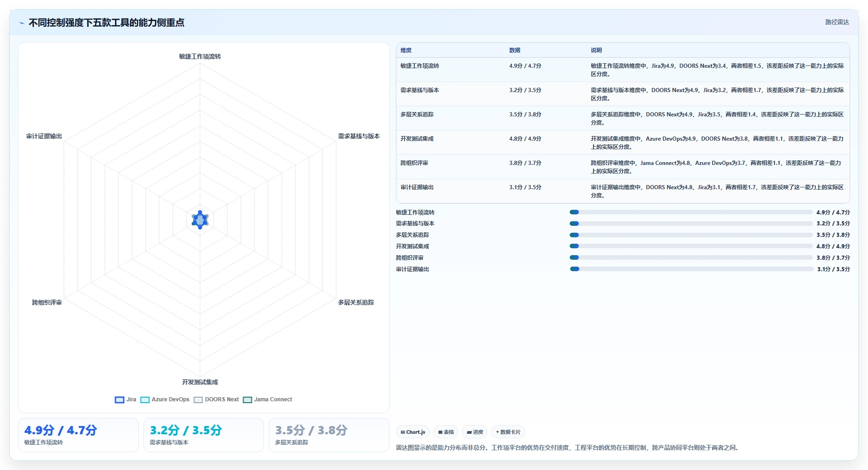
Task: Click progress label 开发测试集成
Action: pos(412,246)
